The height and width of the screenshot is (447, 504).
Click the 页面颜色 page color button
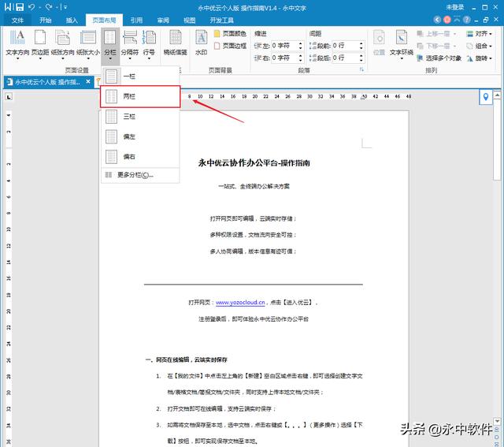[x=230, y=33]
